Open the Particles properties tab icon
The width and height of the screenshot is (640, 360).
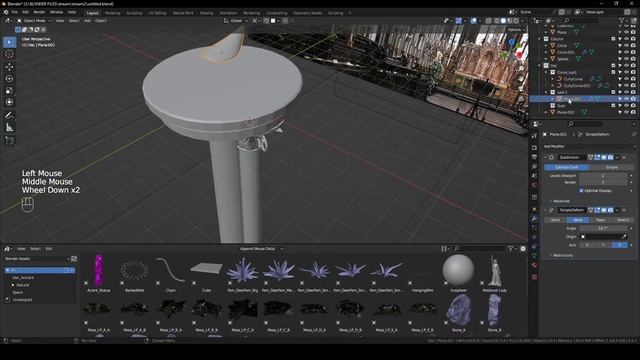(x=535, y=228)
